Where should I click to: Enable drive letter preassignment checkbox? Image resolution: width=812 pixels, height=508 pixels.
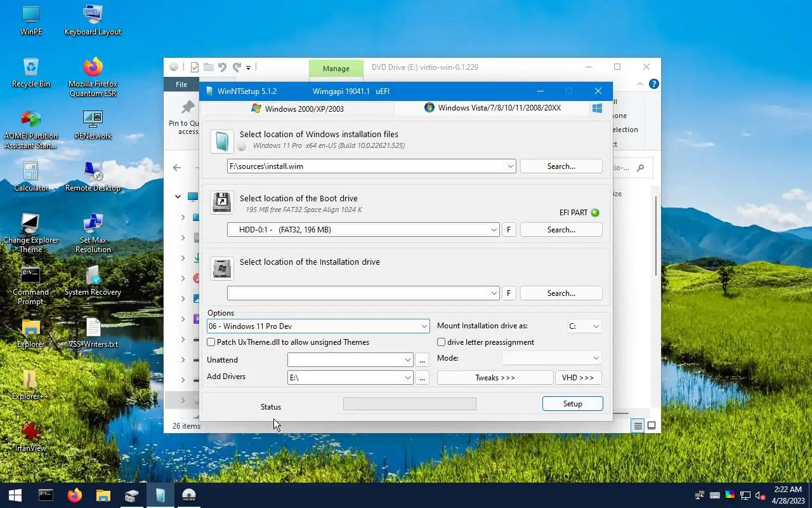tap(442, 342)
